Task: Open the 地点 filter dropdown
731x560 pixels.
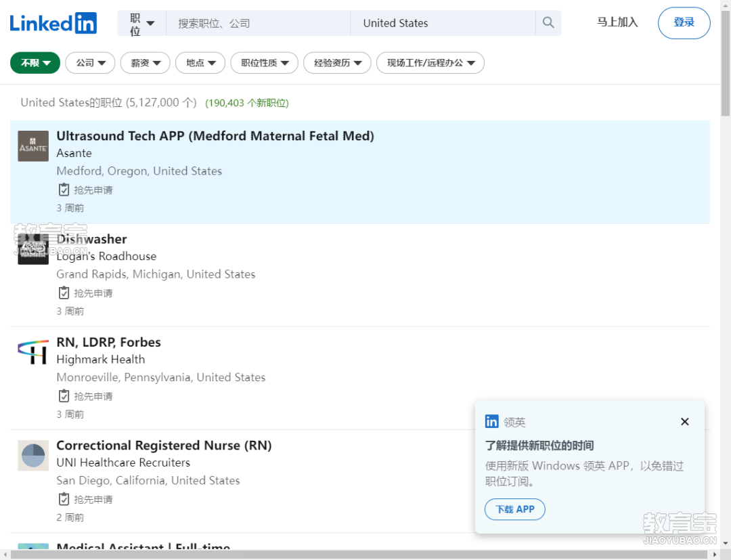Action: click(200, 63)
